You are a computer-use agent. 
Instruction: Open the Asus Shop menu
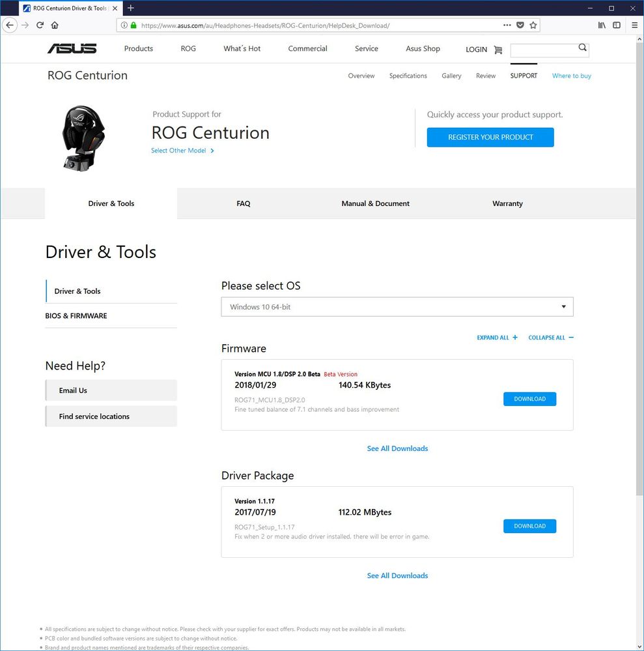(x=423, y=49)
